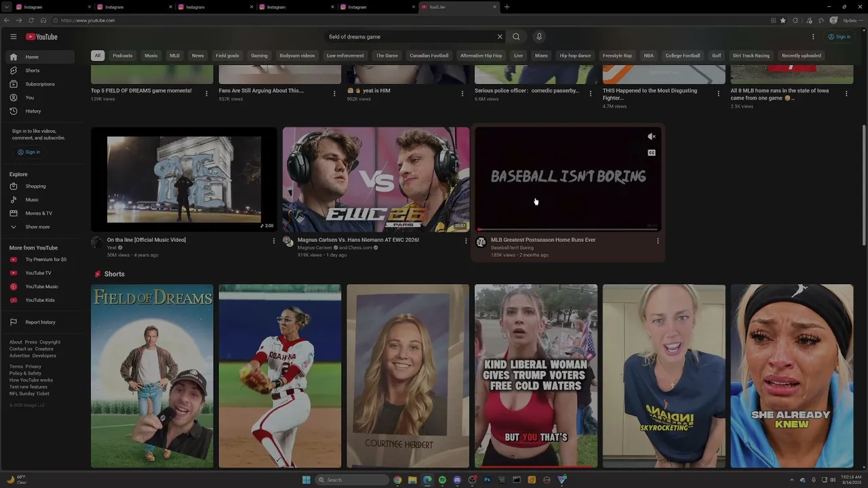This screenshot has width=868, height=488.
Task: Filter by Canadian Football chip
Action: (429, 56)
